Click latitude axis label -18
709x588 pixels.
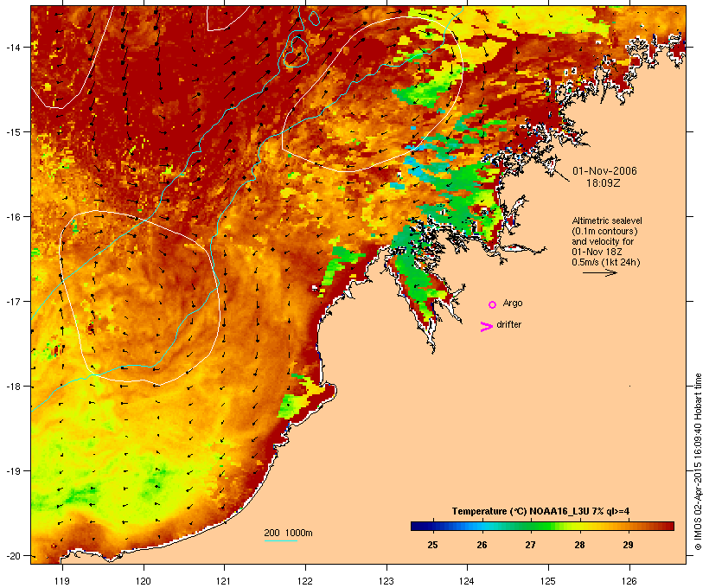pyautogui.click(x=12, y=387)
